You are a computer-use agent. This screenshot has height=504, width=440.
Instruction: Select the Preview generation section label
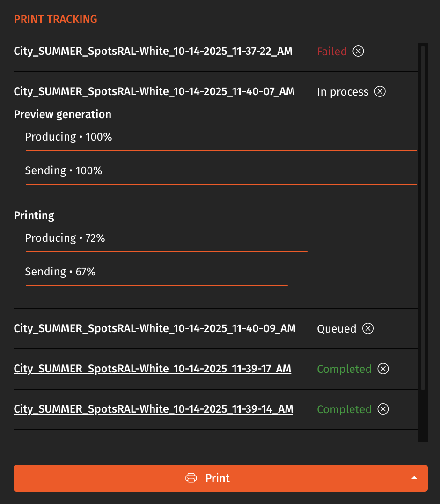click(x=62, y=114)
